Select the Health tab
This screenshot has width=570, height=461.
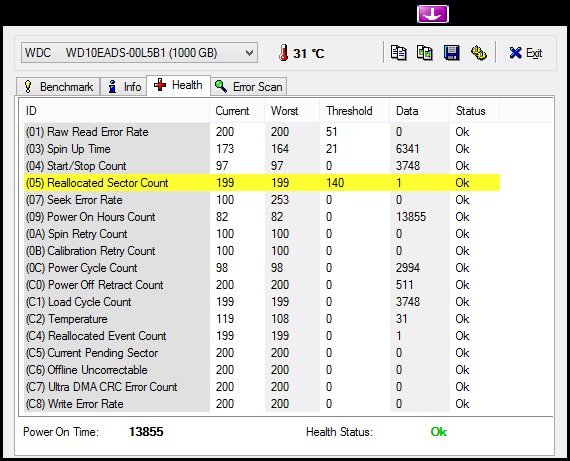(178, 85)
